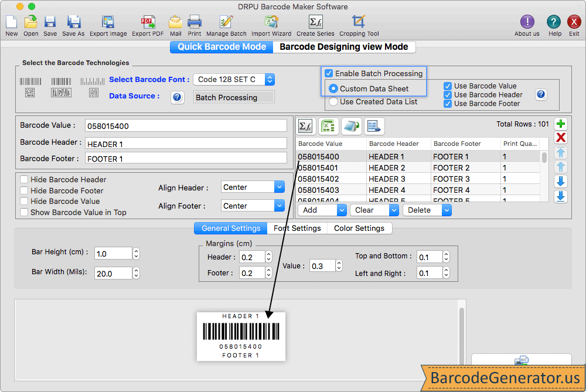Select the Use Created Data List option
Screen dimensions: 586x392
click(x=333, y=101)
